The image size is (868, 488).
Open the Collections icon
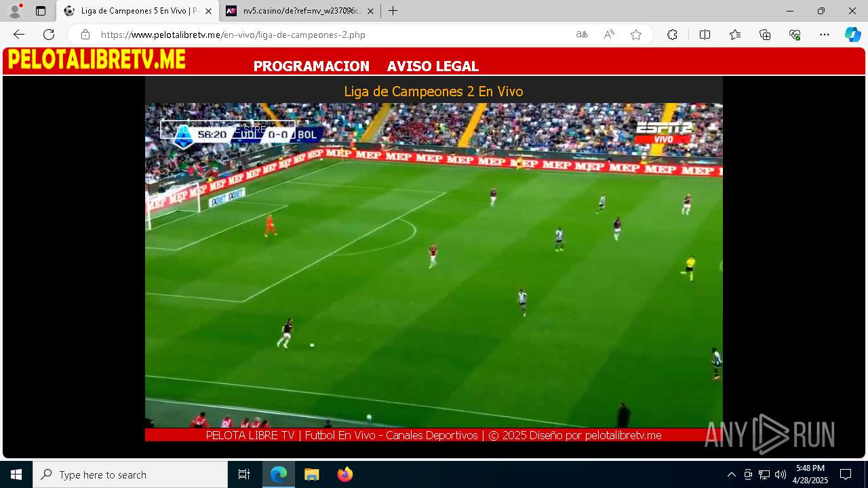pyautogui.click(x=765, y=35)
